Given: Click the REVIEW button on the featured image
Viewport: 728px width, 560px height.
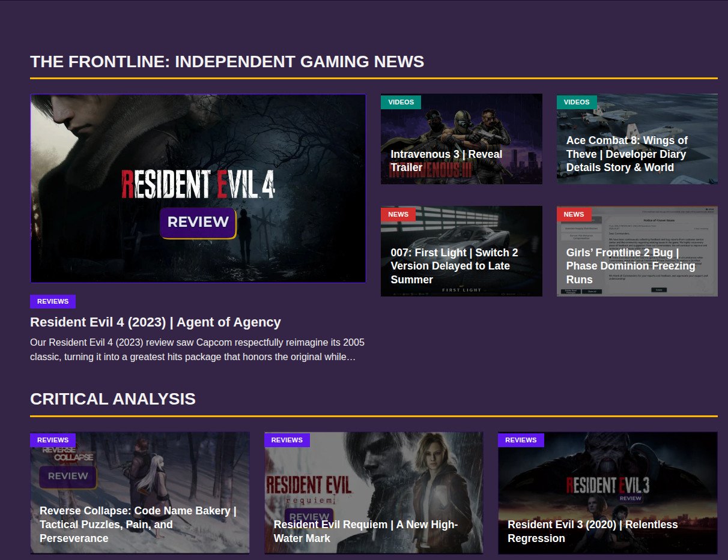Looking at the screenshot, I should coord(197,223).
